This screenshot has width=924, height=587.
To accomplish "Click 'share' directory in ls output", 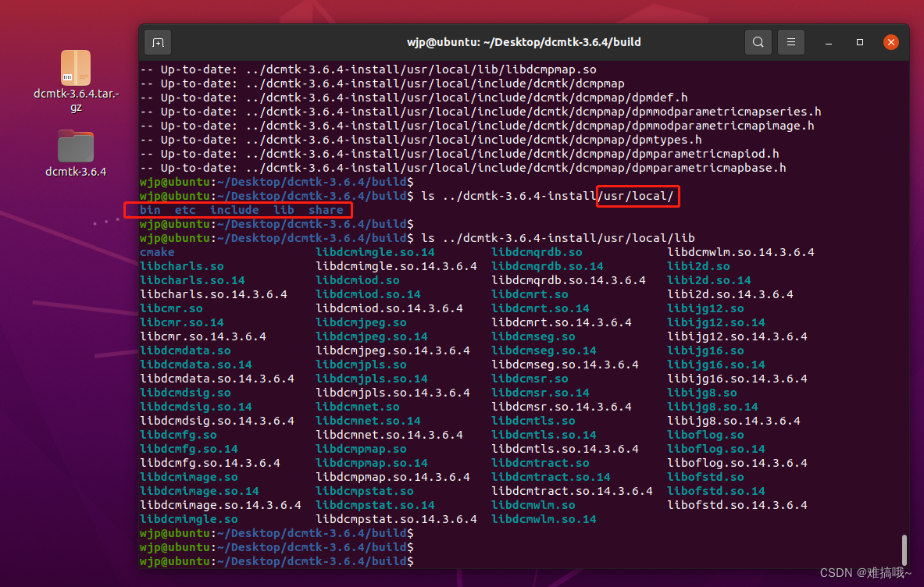I will point(326,210).
